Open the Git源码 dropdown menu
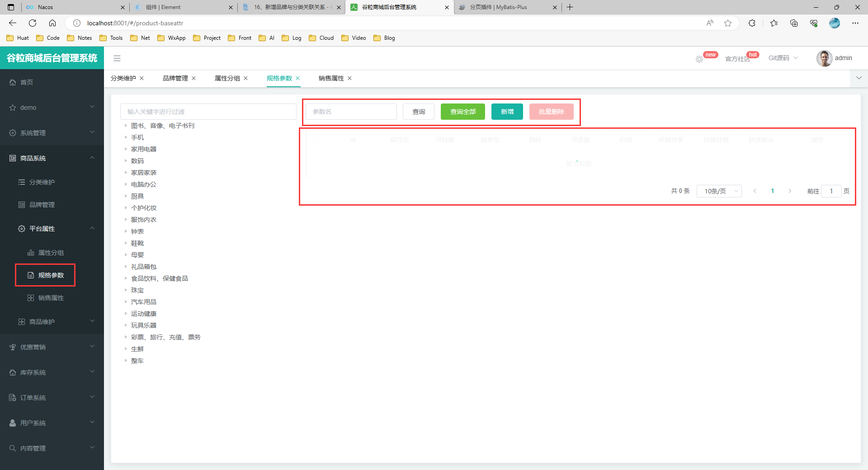This screenshot has height=470, width=868. tap(783, 58)
